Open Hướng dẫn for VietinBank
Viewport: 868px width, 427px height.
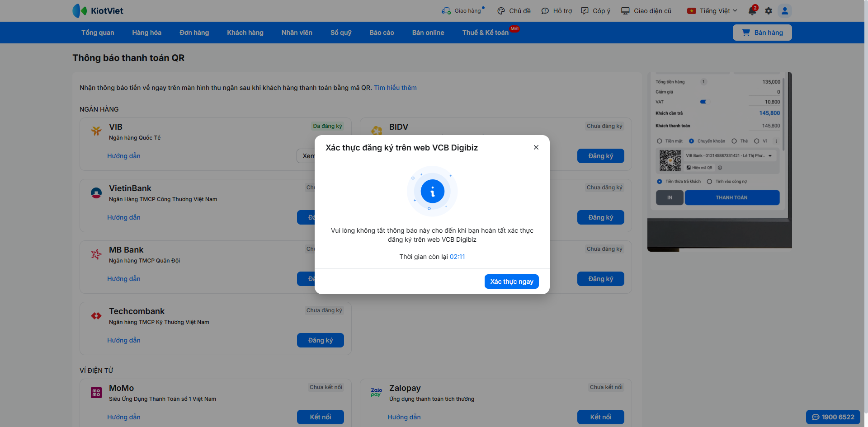[x=124, y=217]
